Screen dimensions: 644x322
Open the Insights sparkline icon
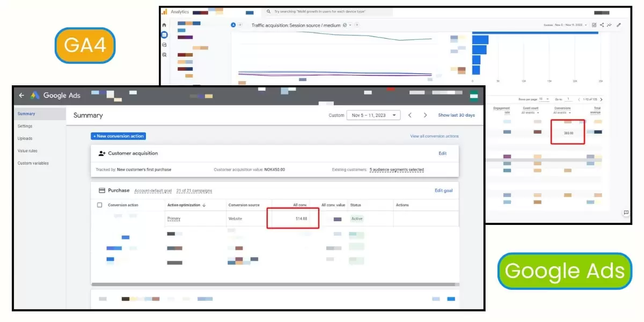coord(609,25)
